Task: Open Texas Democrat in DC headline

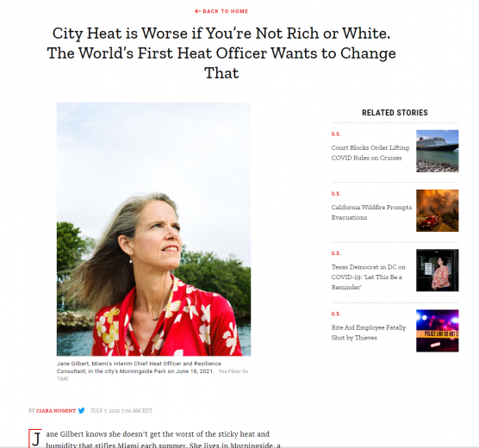Action: point(369,277)
